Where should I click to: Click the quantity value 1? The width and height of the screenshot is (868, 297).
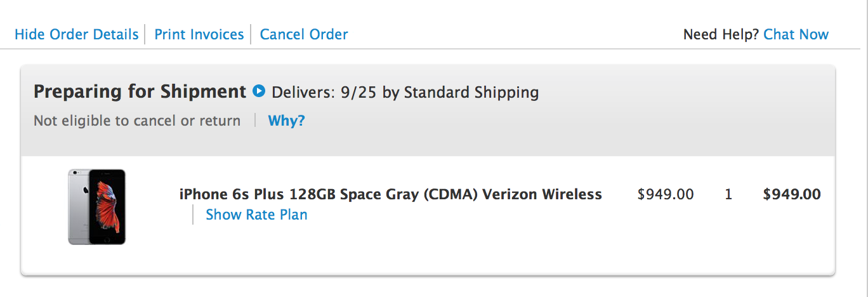[728, 194]
